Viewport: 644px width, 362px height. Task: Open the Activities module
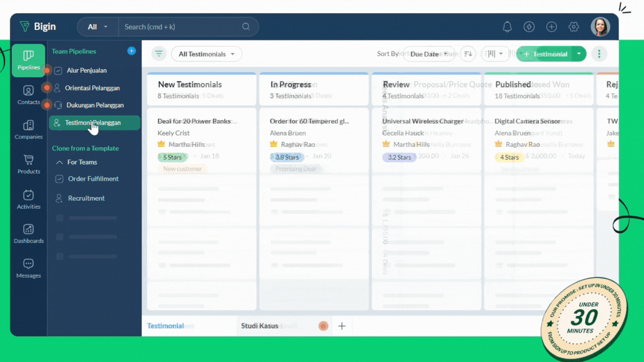pyautogui.click(x=28, y=199)
